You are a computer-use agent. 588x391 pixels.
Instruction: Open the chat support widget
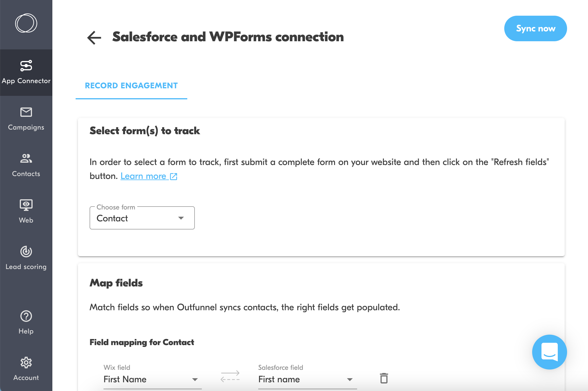tap(549, 352)
